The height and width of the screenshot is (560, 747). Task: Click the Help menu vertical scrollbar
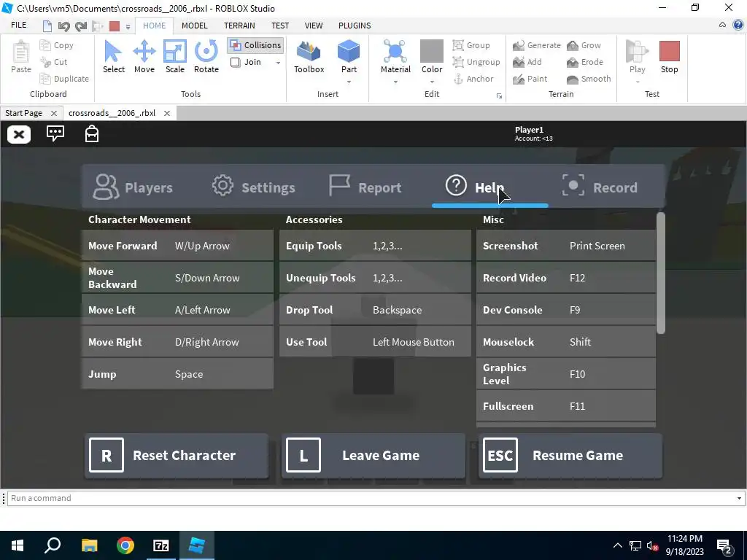pos(660,273)
